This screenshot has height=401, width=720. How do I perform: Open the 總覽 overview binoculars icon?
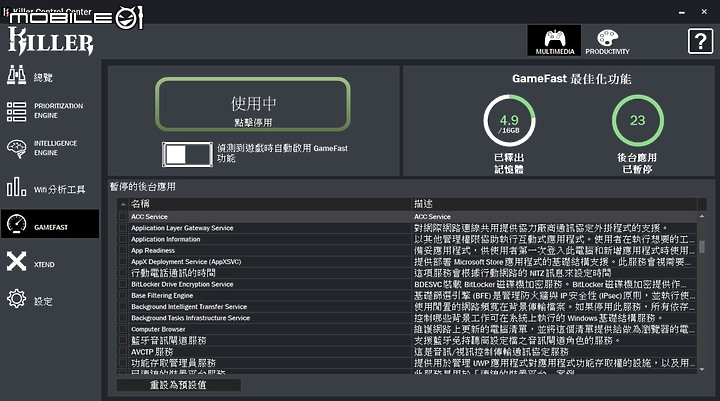pos(17,75)
